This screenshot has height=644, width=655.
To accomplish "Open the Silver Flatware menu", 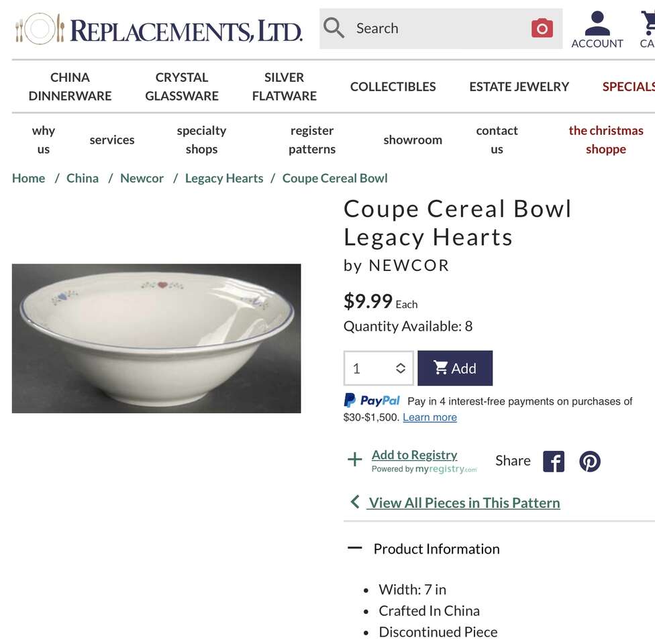I will (284, 87).
